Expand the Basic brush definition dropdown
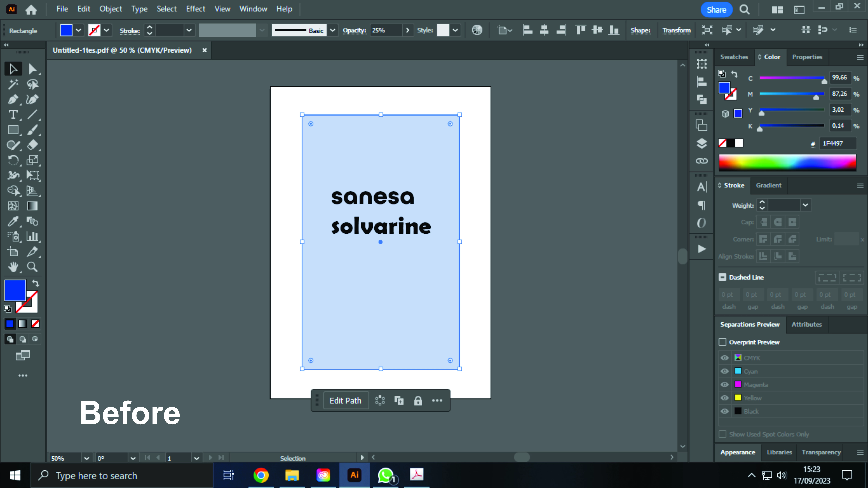868x488 pixels. pos(333,30)
